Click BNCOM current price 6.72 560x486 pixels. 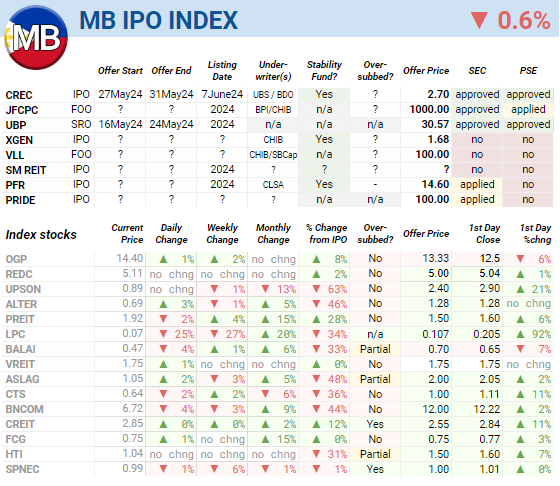[132, 408]
